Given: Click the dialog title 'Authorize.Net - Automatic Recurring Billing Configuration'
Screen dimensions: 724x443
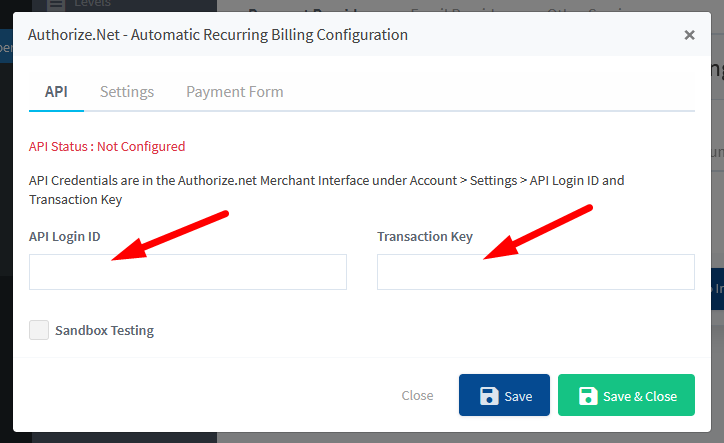Looking at the screenshot, I should coord(218,35).
